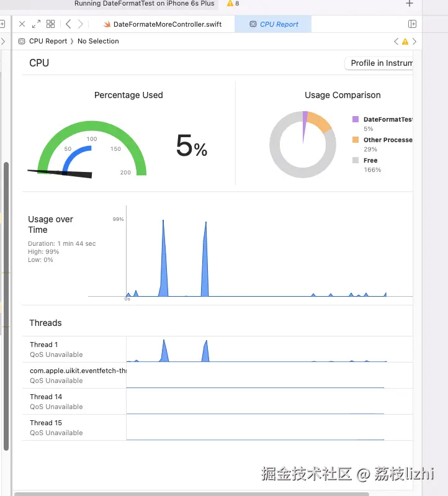Add an editor on the right
448x496 pixels.
412,24
